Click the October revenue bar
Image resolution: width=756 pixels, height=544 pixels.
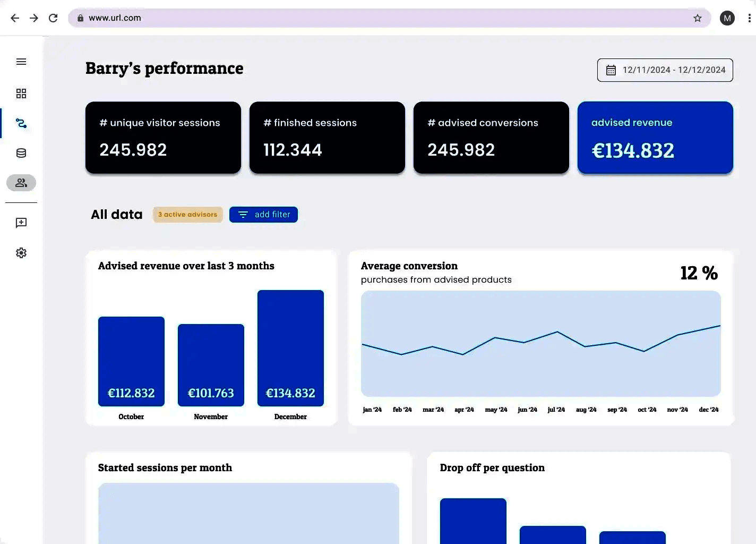131,361
